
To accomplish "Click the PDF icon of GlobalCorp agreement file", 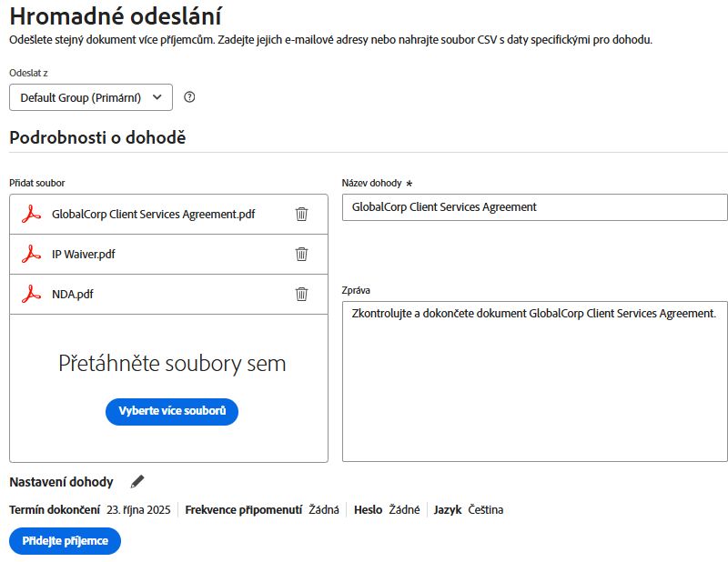I will click(32, 215).
